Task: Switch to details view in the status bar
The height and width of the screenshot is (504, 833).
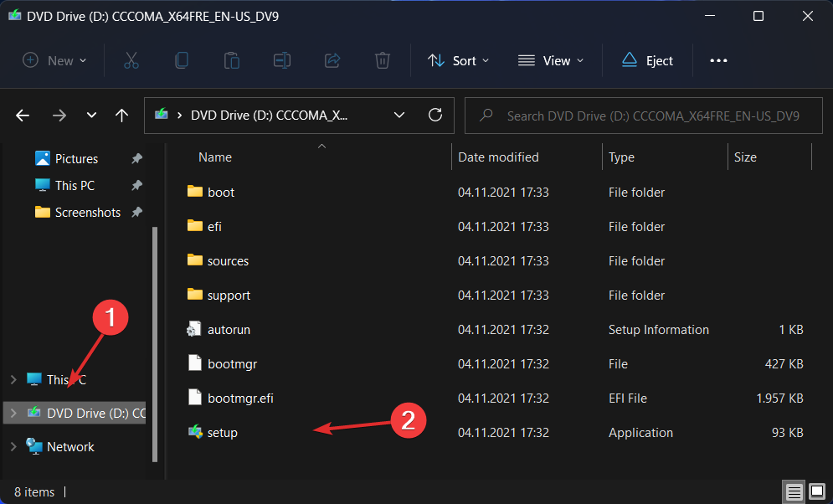Action: click(x=794, y=491)
